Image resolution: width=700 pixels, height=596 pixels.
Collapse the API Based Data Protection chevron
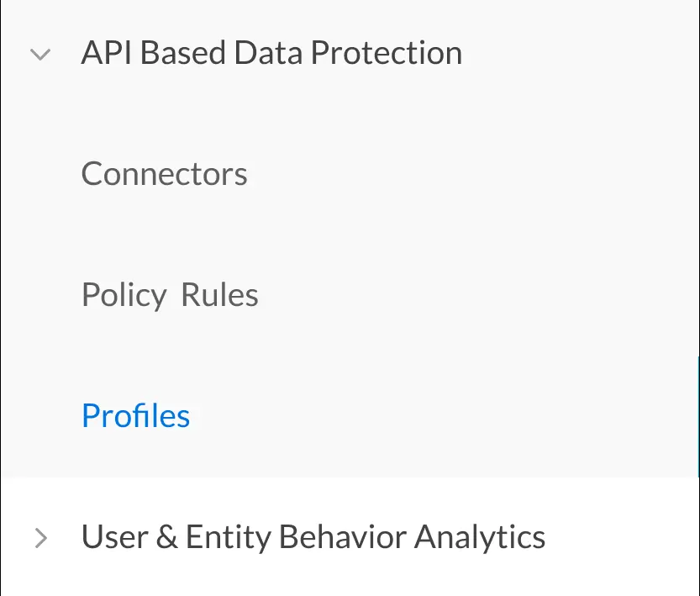click(39, 55)
